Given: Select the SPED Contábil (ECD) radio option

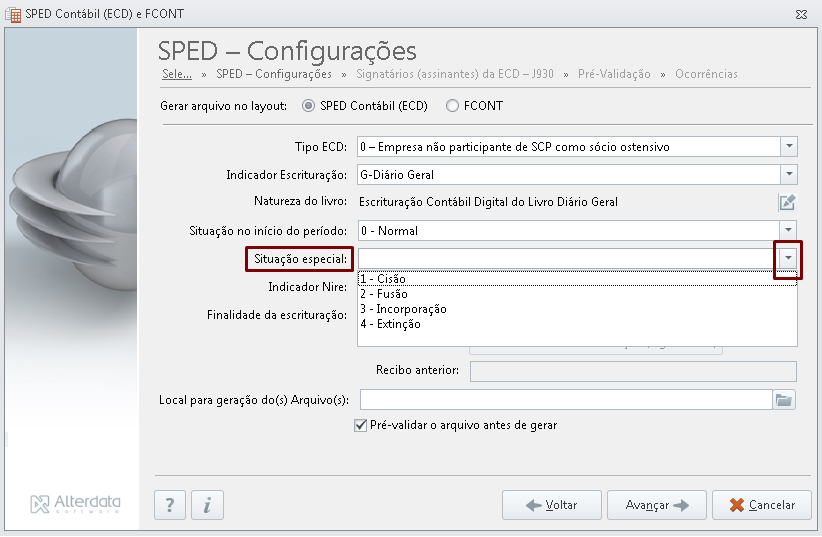Looking at the screenshot, I should 308,106.
